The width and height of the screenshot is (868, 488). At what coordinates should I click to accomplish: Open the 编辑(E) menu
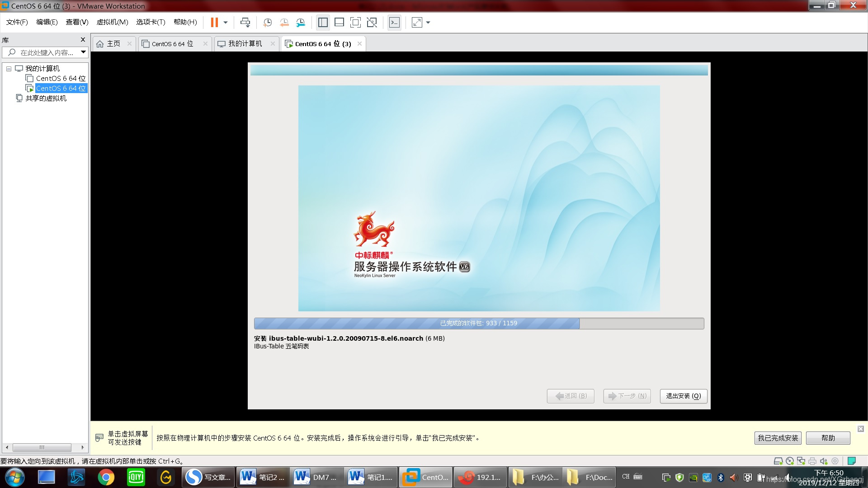coord(47,22)
